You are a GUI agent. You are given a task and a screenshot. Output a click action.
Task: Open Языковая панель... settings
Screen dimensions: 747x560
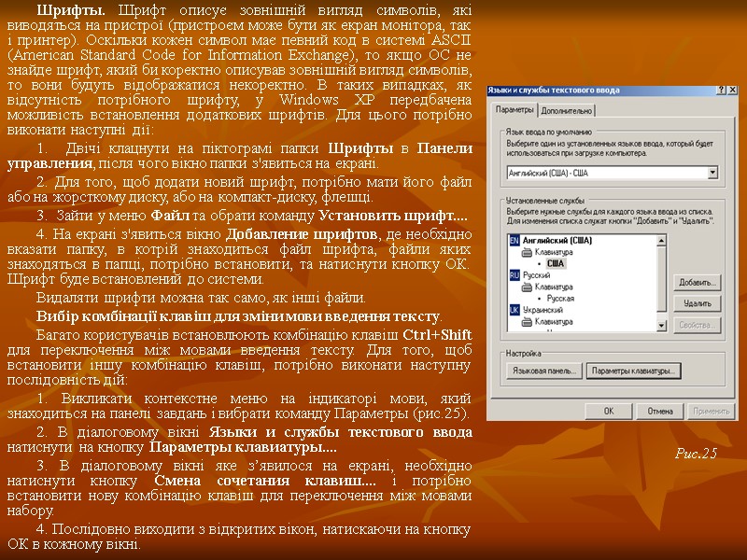[x=544, y=371]
